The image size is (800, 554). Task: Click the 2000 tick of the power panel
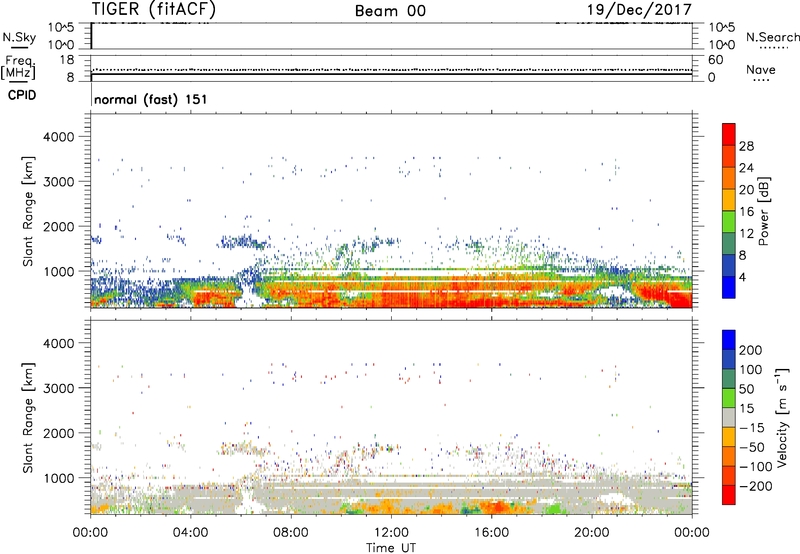58,227
